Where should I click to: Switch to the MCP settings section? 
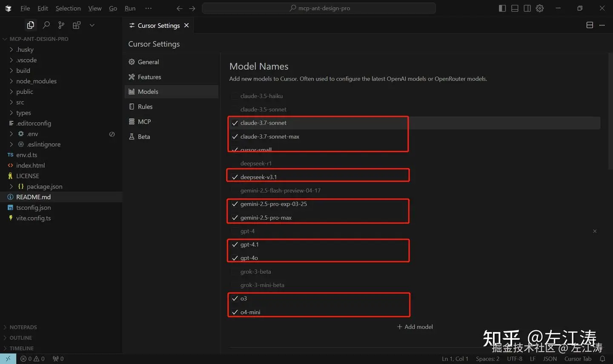144,122
